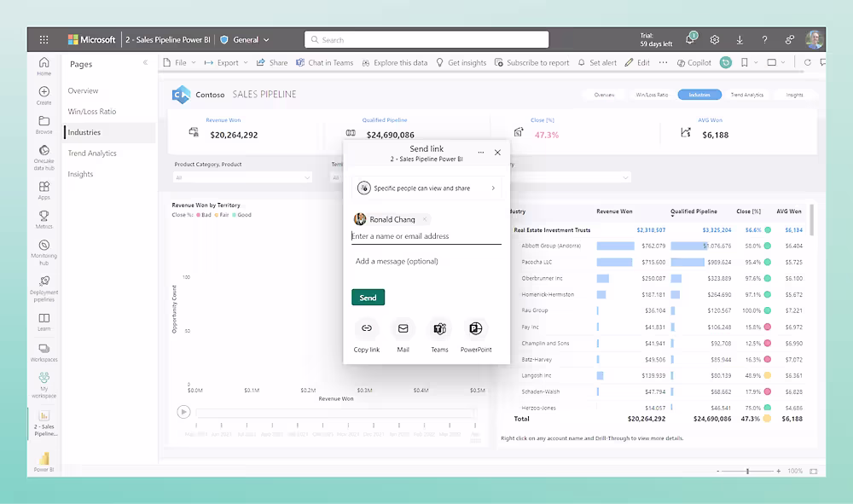The height and width of the screenshot is (504, 853).
Task: Adjust the zoom slider at bottom
Action: (747, 471)
